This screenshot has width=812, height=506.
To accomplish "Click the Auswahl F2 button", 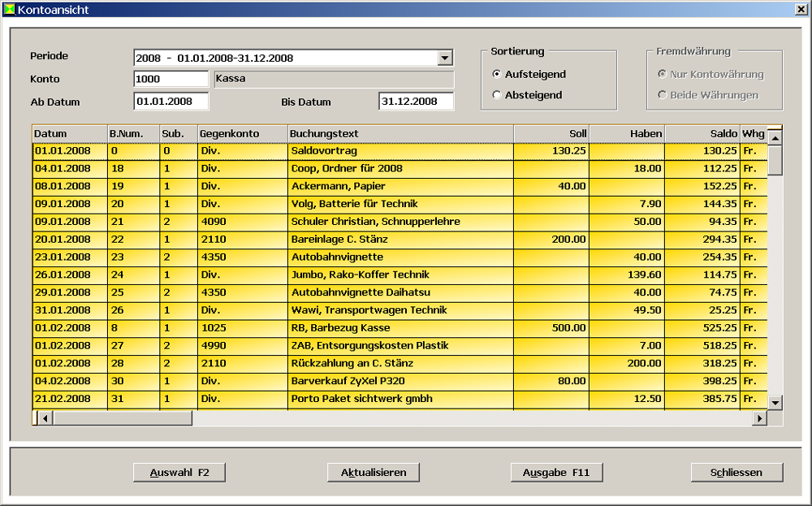I will click(x=179, y=472).
